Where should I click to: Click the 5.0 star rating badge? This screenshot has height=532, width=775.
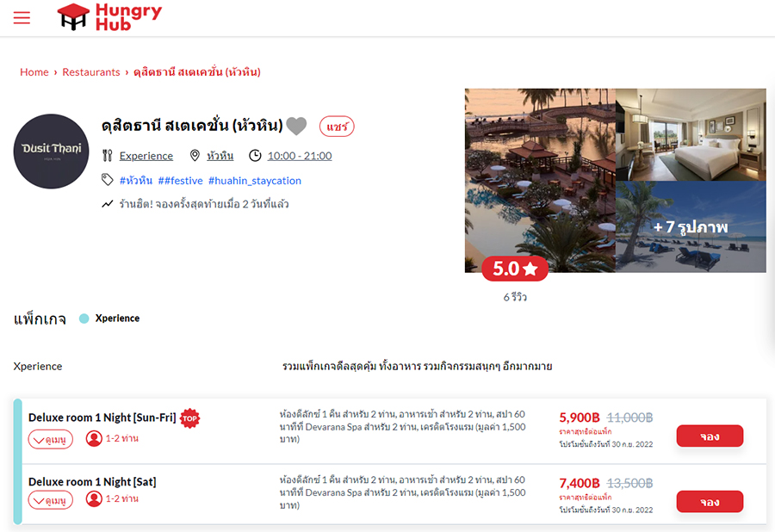(x=515, y=269)
